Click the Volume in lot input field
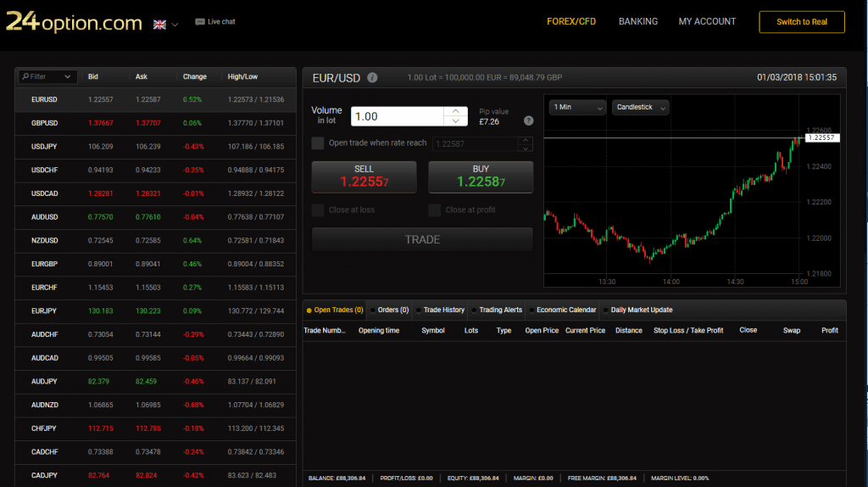This screenshot has height=487, width=868. pyautogui.click(x=398, y=116)
